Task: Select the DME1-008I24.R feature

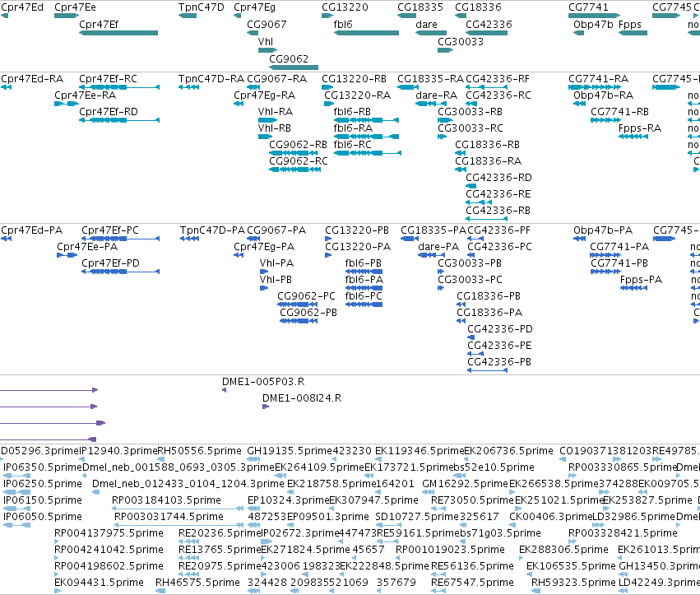Action: coord(266,407)
